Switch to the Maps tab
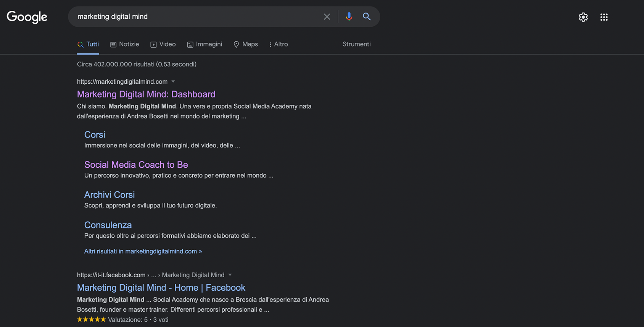Image resolution: width=644 pixels, height=327 pixels. [x=246, y=44]
